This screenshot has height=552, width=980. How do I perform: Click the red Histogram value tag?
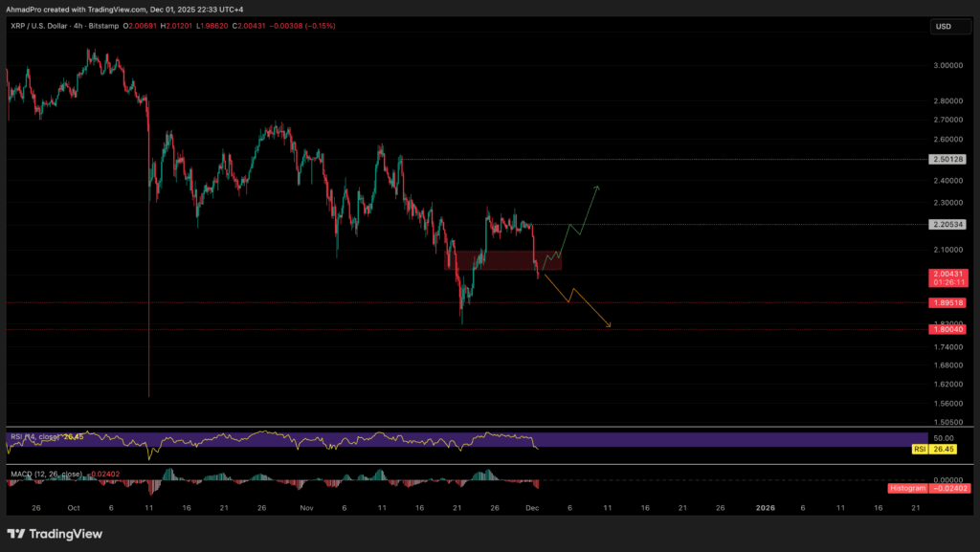coord(934,488)
